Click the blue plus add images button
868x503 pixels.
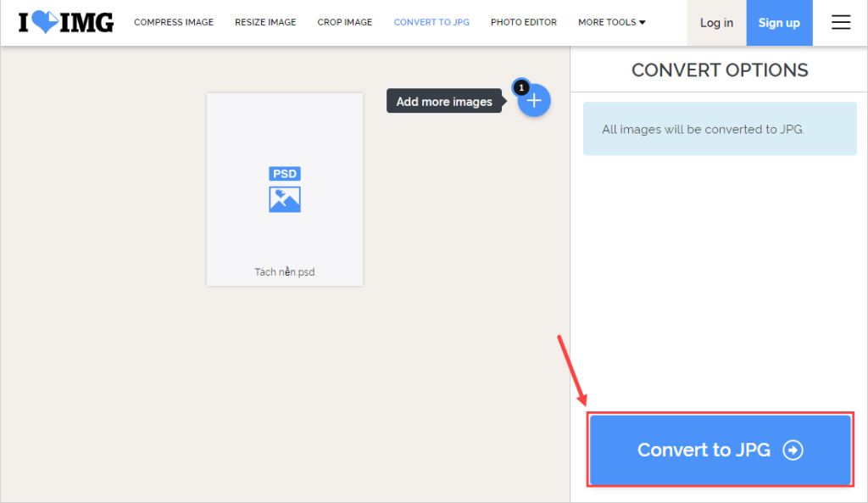tap(534, 101)
